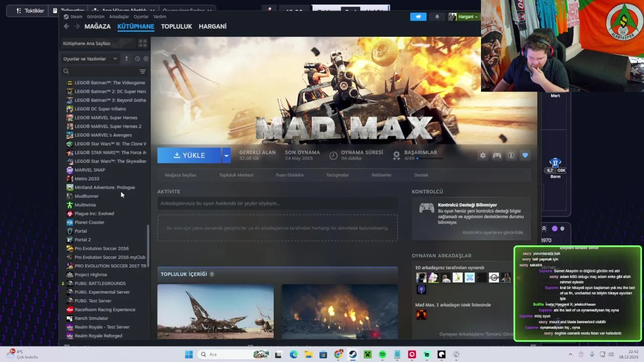
Task: Open Microsoft Edge from the taskbar
Action: (x=293, y=354)
